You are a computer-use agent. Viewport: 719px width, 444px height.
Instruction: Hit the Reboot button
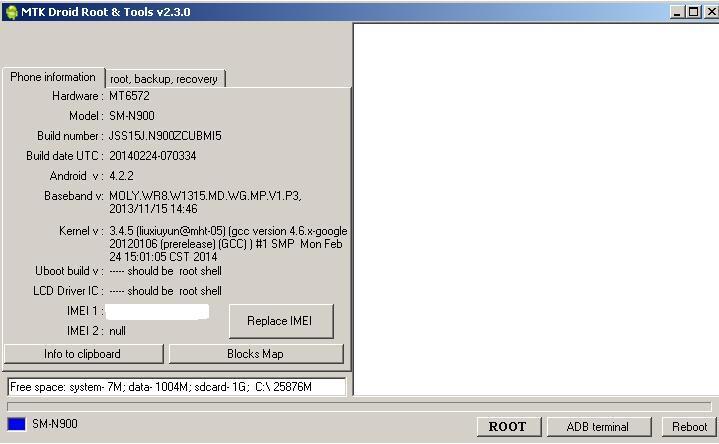689,427
